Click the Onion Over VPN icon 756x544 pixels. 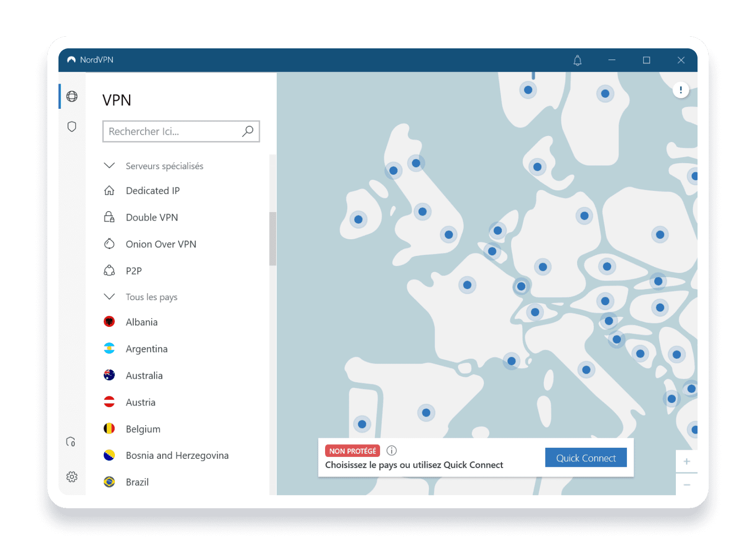point(109,244)
